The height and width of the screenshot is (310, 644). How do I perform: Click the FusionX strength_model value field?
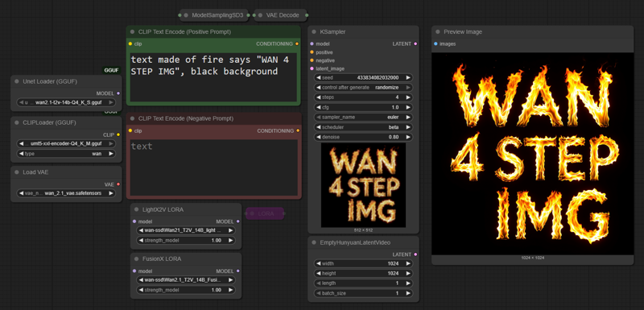tap(186, 290)
